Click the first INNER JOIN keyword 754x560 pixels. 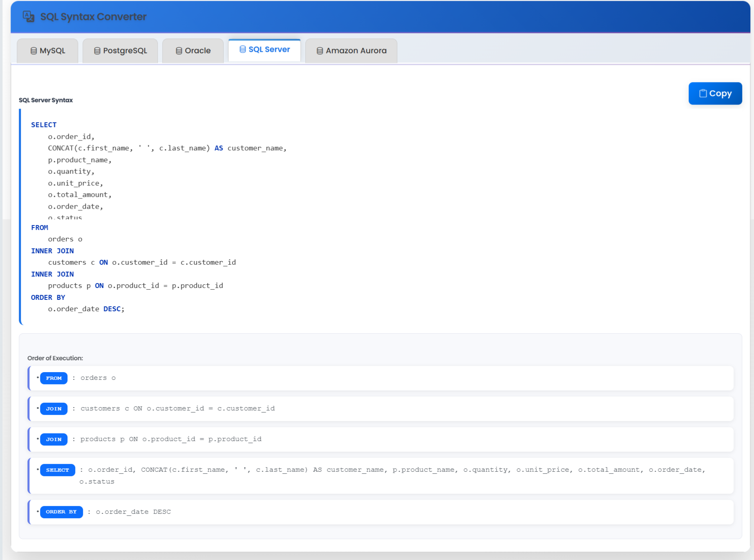52,251
